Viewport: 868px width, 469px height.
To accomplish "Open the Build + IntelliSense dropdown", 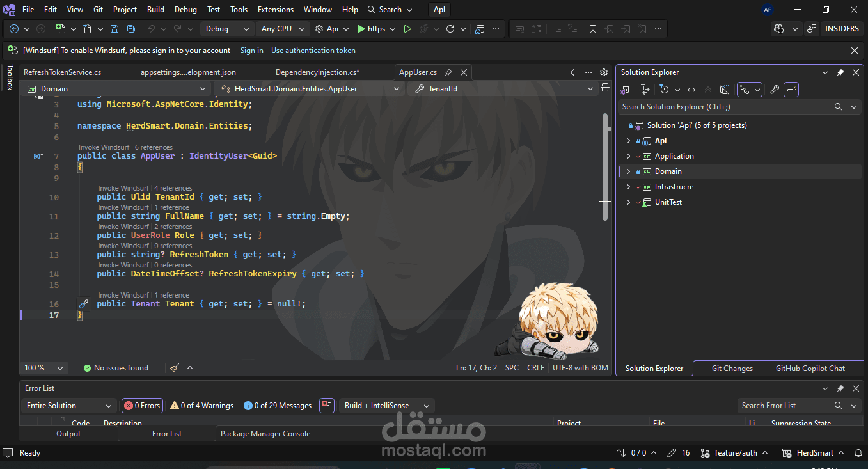I will click(x=386, y=406).
